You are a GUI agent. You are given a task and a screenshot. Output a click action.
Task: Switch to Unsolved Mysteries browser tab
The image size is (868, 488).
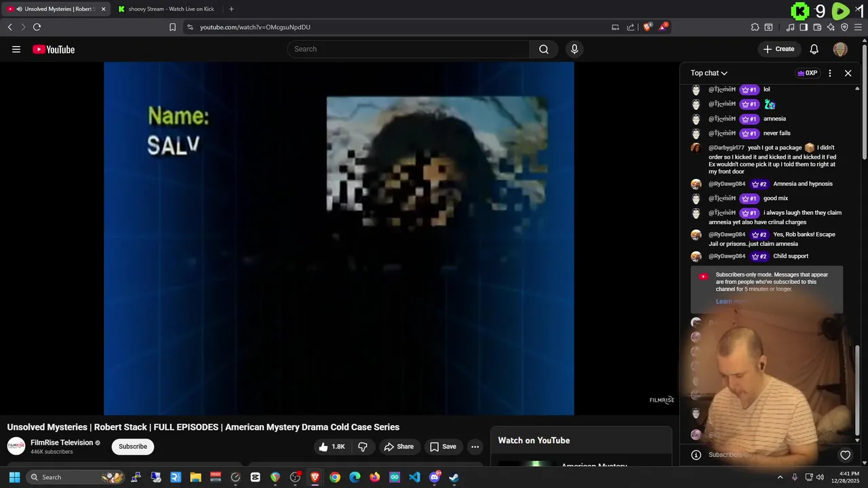pos(54,9)
